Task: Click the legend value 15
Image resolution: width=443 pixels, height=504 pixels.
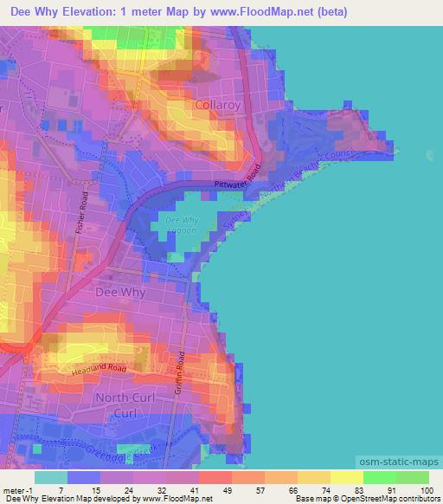Action: click(96, 490)
